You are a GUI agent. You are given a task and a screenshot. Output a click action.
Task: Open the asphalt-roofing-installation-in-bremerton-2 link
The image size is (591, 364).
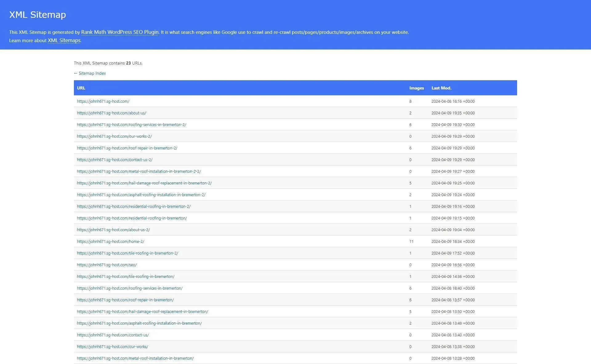tap(141, 195)
